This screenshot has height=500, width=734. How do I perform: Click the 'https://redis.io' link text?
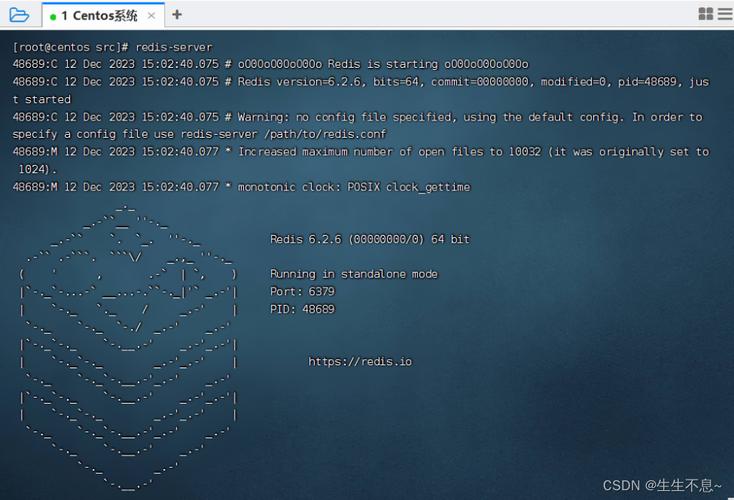[x=360, y=361]
